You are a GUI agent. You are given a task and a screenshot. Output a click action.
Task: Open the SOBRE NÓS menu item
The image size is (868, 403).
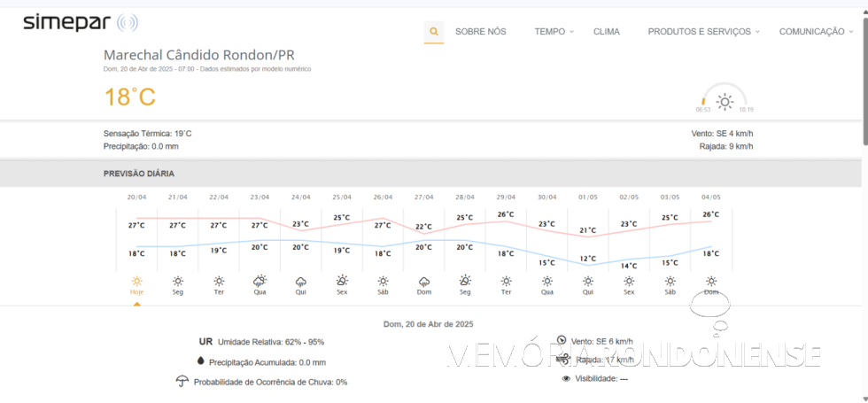(480, 32)
